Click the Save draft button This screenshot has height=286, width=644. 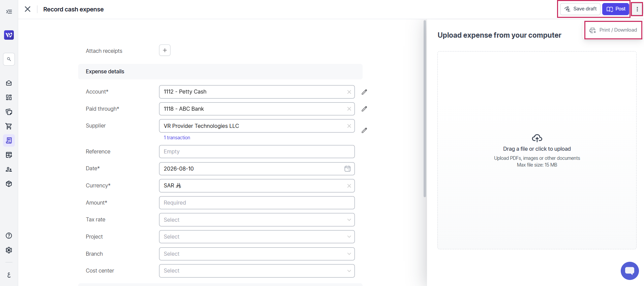coord(580,9)
